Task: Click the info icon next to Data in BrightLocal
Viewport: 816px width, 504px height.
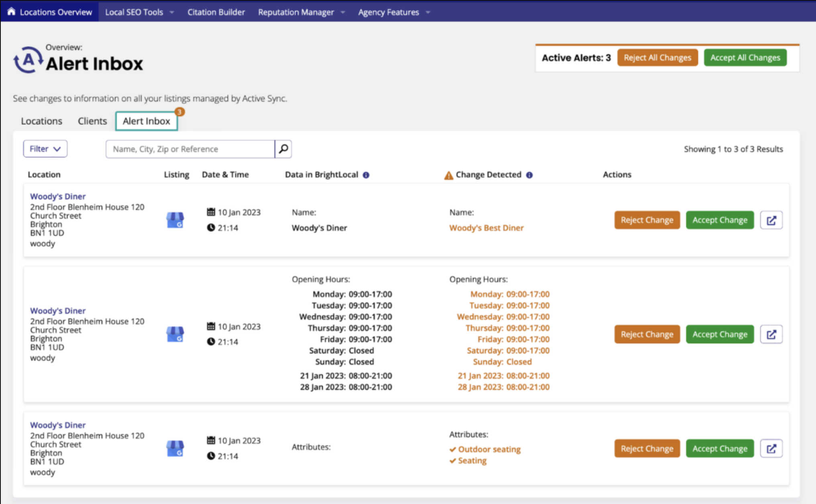Action: 366,175
